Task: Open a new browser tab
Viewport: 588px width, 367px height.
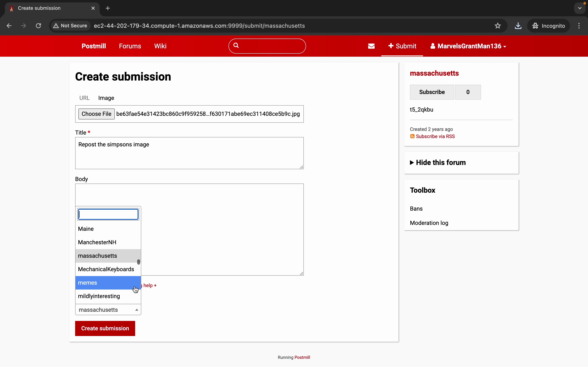Action: click(108, 8)
